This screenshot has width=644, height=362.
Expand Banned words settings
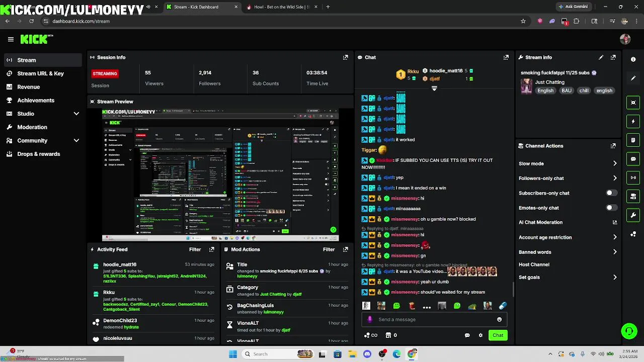click(615, 252)
